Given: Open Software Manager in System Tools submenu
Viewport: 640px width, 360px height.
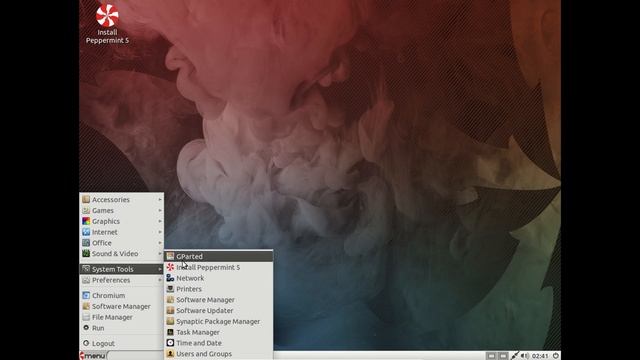Looking at the screenshot, I should pos(218,300).
